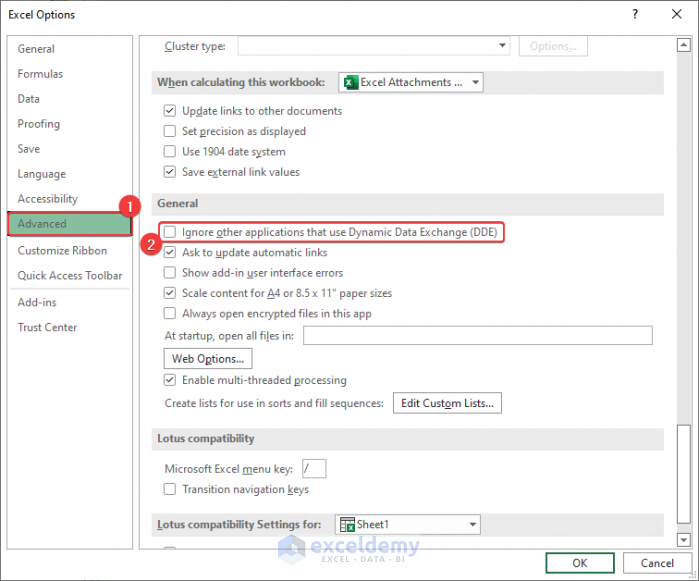Select the Language category
Image resolution: width=699 pixels, height=581 pixels.
click(x=41, y=173)
